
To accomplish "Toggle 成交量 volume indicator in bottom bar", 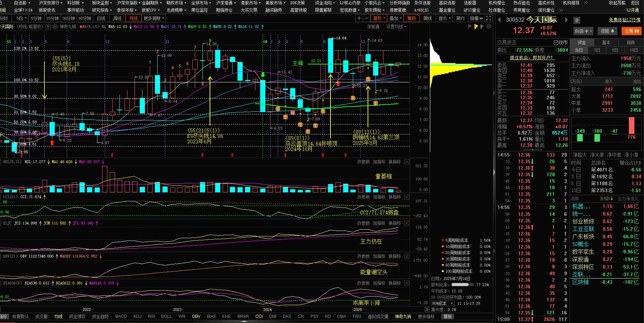I will coord(41,316).
